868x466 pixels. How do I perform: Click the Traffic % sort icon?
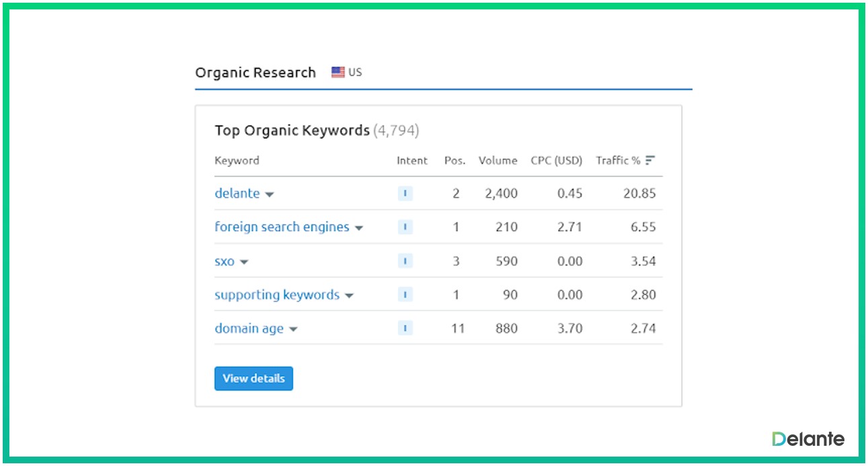coord(649,161)
